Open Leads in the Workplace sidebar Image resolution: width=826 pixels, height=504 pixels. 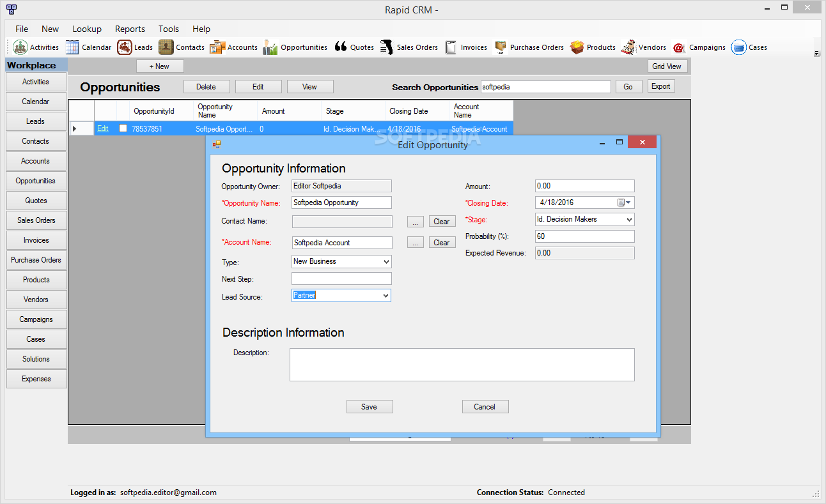click(x=36, y=121)
